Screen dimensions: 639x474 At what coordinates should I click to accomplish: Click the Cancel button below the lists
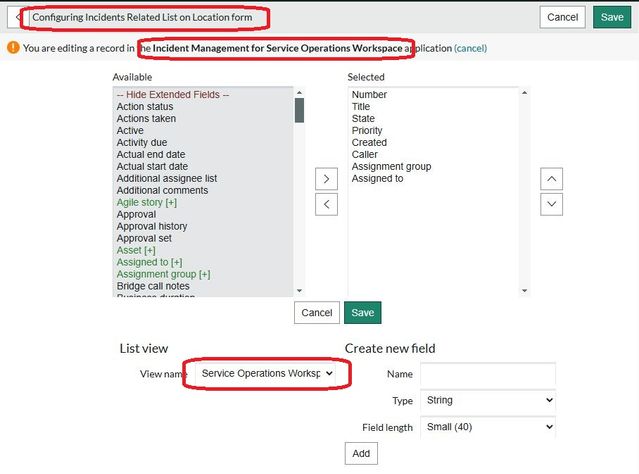tap(317, 313)
